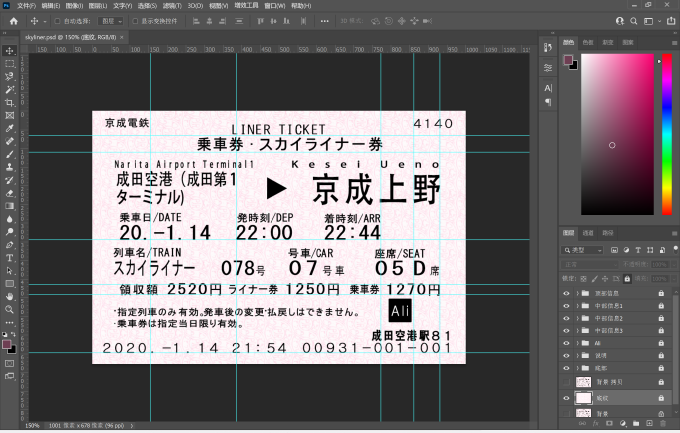
Task: Enable the 自动选择 checkbox
Action: (x=57, y=21)
